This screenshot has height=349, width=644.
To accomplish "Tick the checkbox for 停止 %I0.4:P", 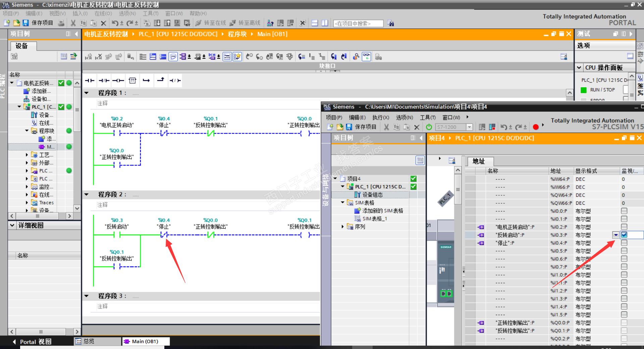I will point(624,243).
